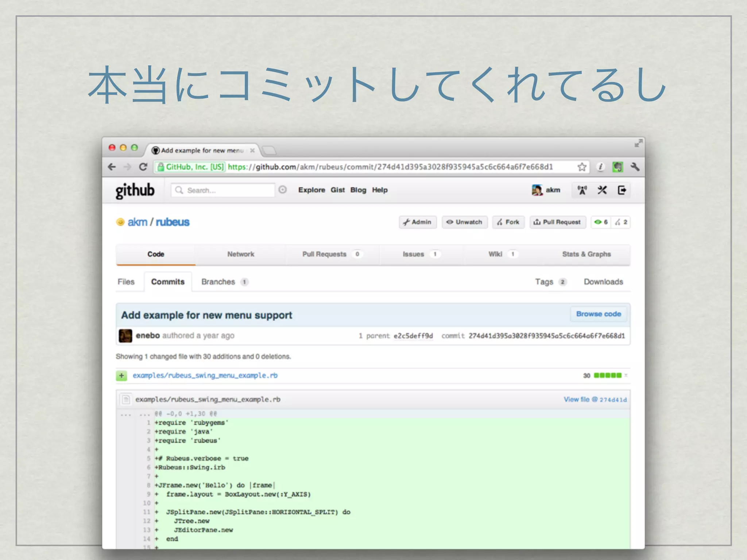Switch to the Network tab

coord(241,254)
